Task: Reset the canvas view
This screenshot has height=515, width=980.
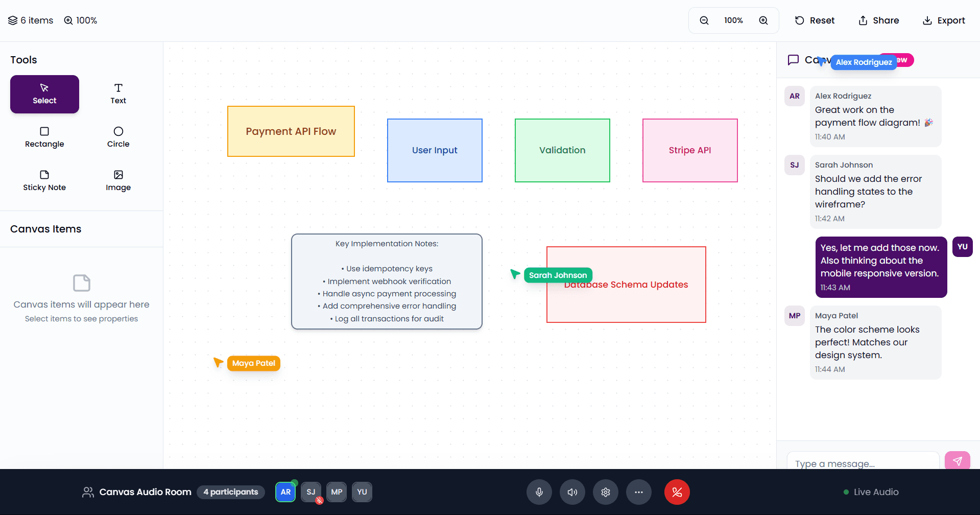Action: [815, 20]
